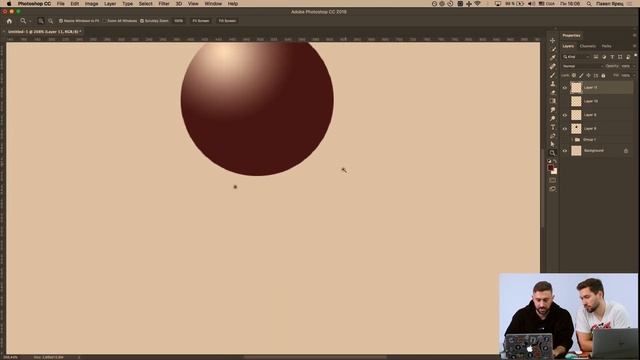Hide Layer 11 with eye icon
Image resolution: width=640 pixels, height=360 pixels.
(565, 87)
